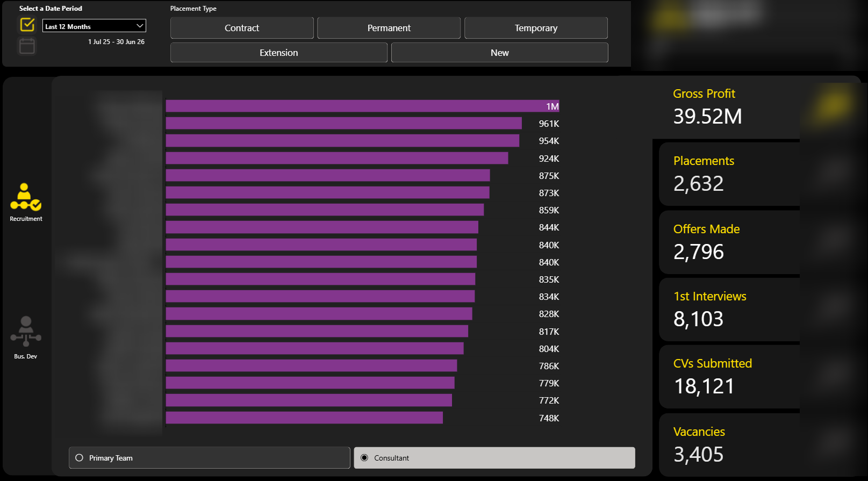Click the bar valued 804K

(314, 348)
